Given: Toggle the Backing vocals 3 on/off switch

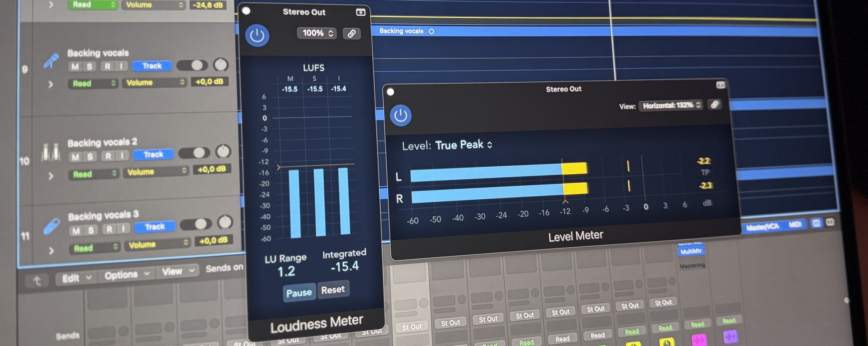Looking at the screenshot, I should point(195,224).
